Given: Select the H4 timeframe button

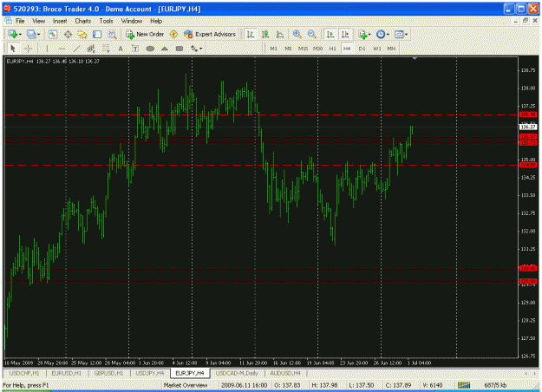Looking at the screenshot, I should pos(347,49).
